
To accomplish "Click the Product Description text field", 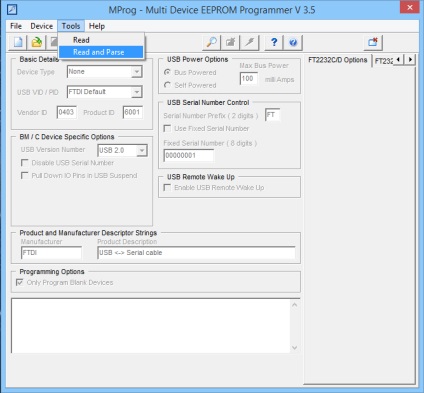I will click(x=196, y=253).
